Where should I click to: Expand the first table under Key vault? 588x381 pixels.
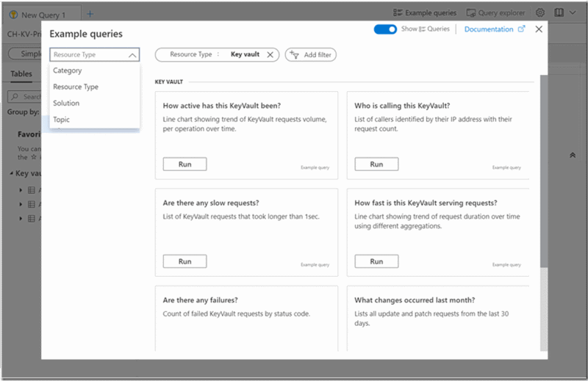tap(21, 190)
